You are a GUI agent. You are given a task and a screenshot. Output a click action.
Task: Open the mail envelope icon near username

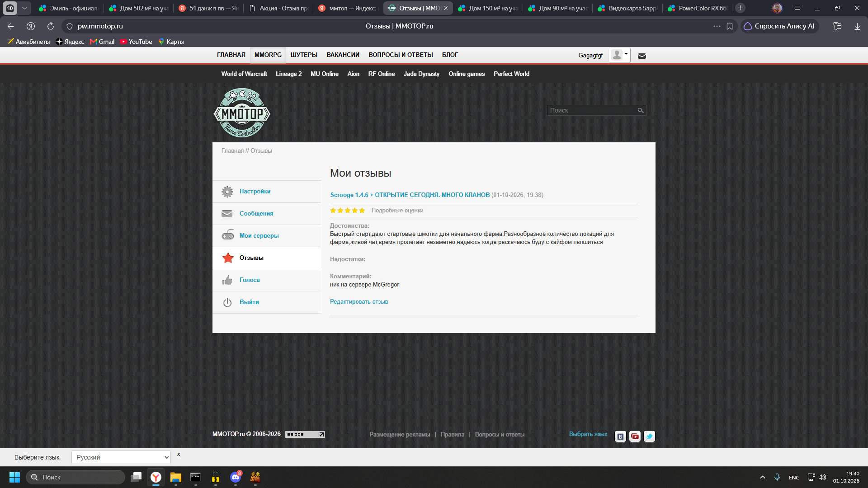click(x=642, y=56)
